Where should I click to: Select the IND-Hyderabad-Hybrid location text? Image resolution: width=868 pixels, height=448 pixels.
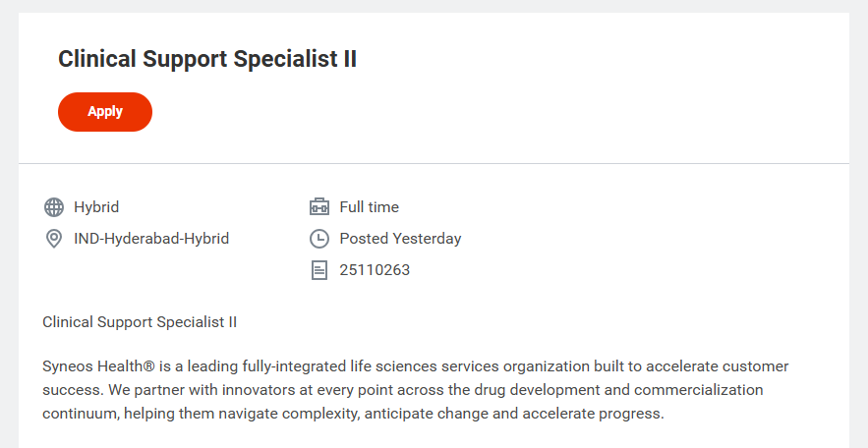point(151,239)
